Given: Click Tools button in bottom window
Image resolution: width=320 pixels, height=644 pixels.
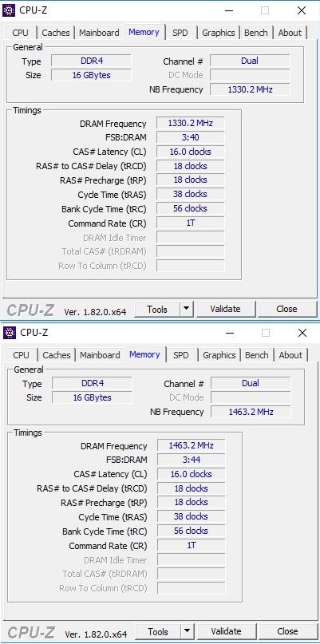Looking at the screenshot, I should (158, 632).
